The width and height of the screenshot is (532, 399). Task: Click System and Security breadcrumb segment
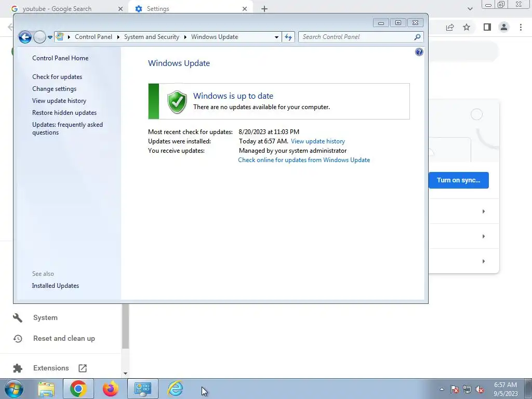click(151, 37)
